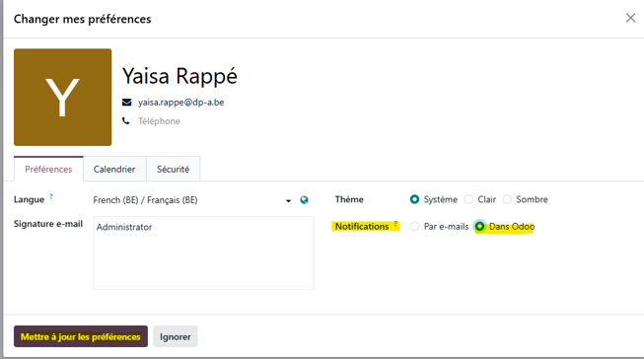This screenshot has width=644, height=359.
Task: Select the Sombre theme option
Action: 507,199
